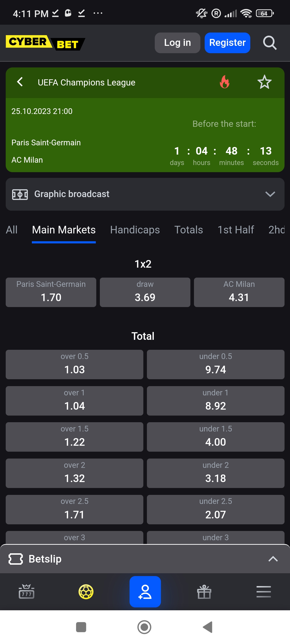The image size is (290, 644).
Task: Pick under 2.5 odds 2.07
Action: coord(215,509)
